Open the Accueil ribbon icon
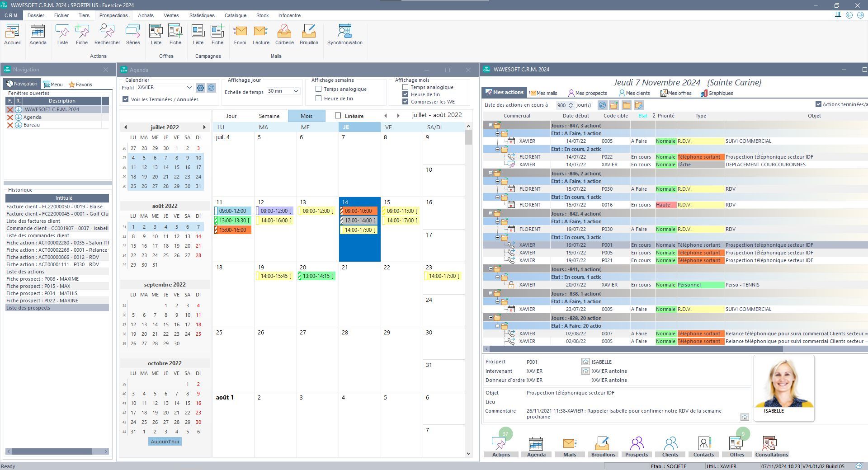868x470 pixels. 12,34
